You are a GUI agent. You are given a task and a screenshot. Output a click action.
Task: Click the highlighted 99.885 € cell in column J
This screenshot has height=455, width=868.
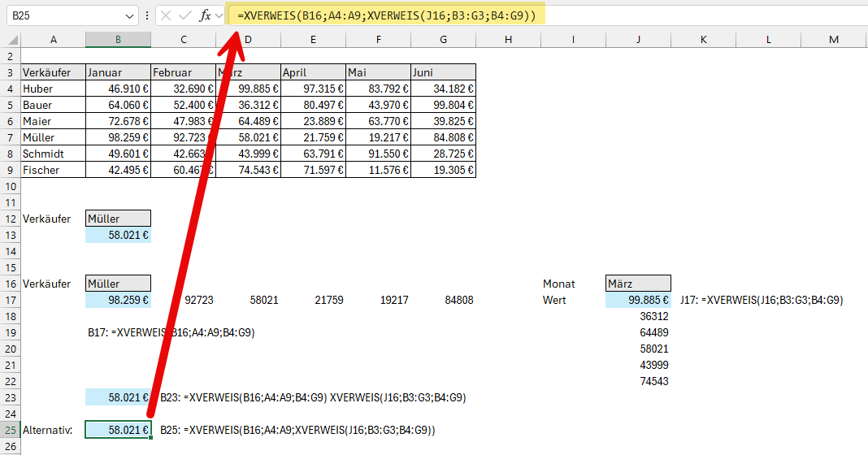coord(638,300)
